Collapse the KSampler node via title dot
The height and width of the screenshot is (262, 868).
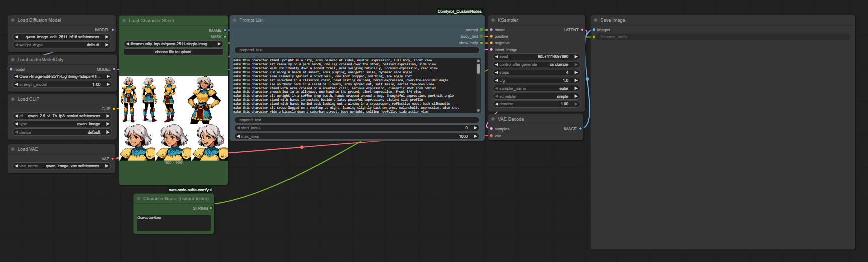[x=493, y=20]
